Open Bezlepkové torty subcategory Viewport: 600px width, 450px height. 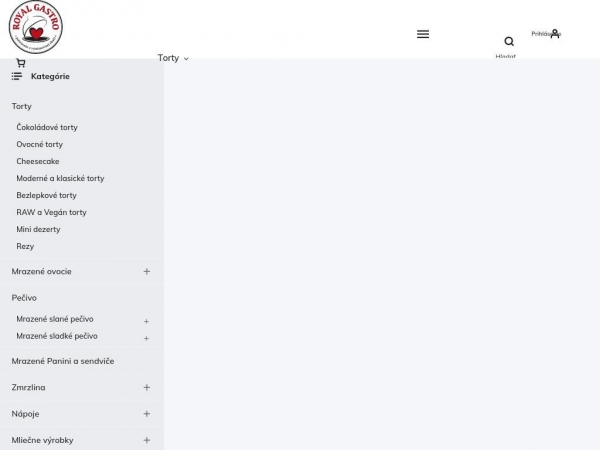click(x=46, y=195)
